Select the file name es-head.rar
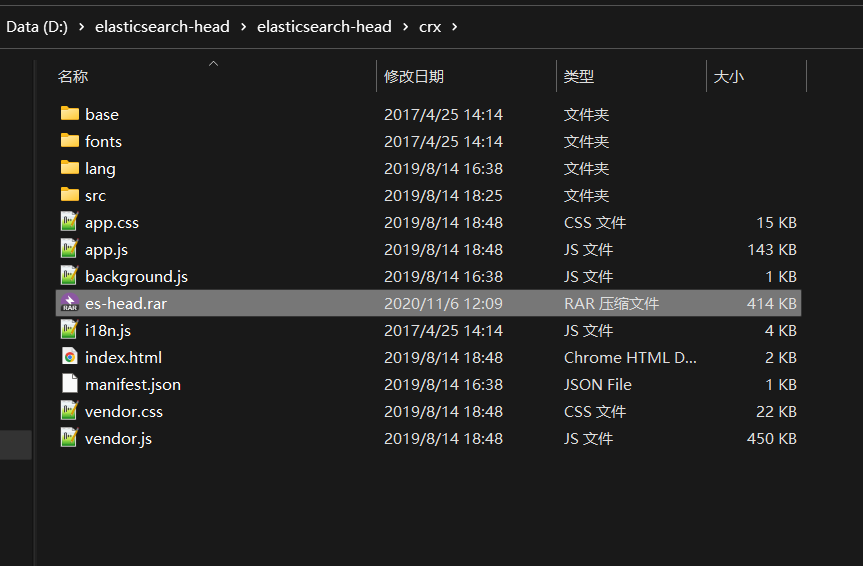The height and width of the screenshot is (566, 863). [x=126, y=303]
